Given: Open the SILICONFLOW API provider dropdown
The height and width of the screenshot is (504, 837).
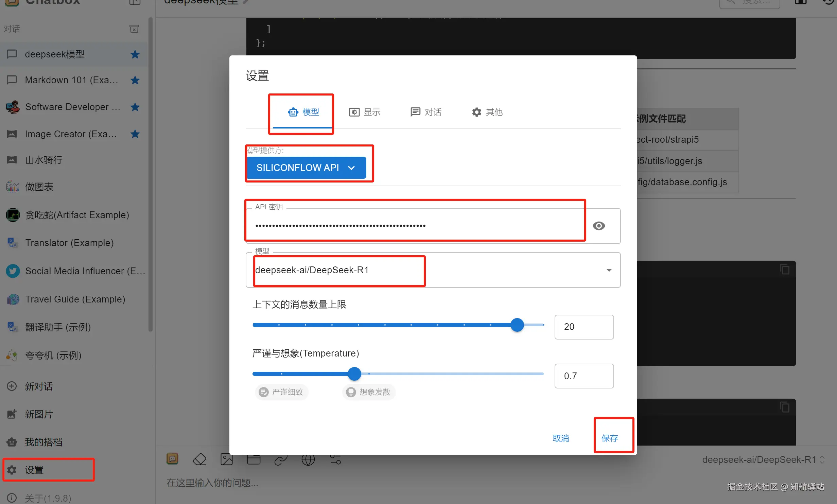Looking at the screenshot, I should (306, 168).
